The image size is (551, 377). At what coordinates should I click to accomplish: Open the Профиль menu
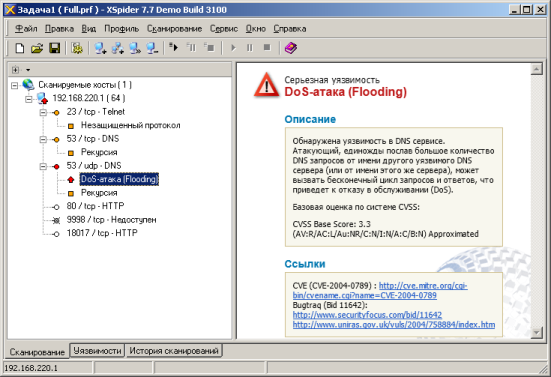(x=121, y=29)
